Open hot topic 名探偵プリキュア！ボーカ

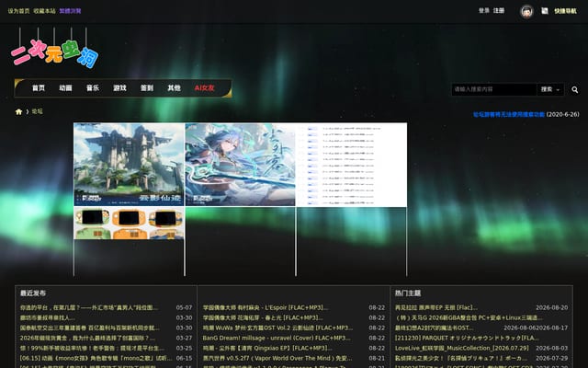point(461,358)
